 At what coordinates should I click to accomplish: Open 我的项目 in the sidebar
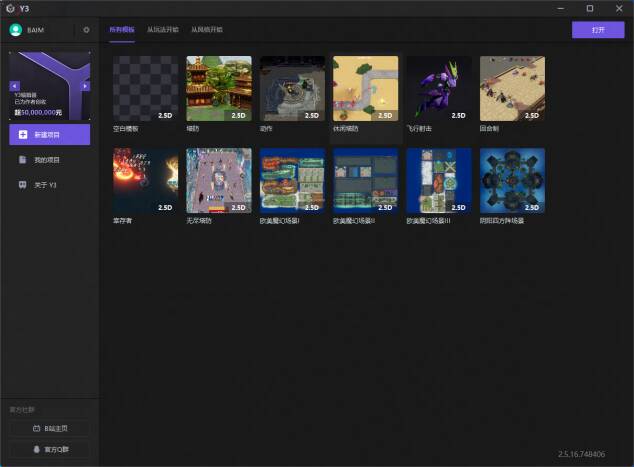tap(49, 160)
